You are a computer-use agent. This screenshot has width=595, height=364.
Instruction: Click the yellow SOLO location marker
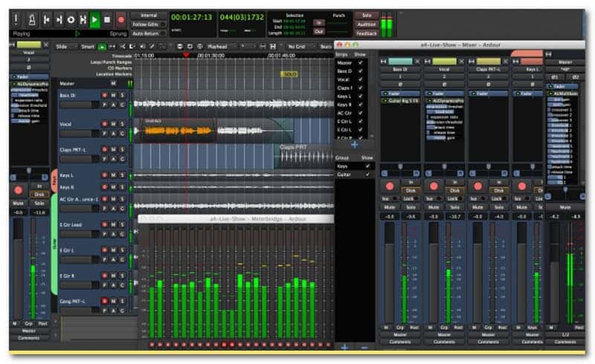click(289, 74)
